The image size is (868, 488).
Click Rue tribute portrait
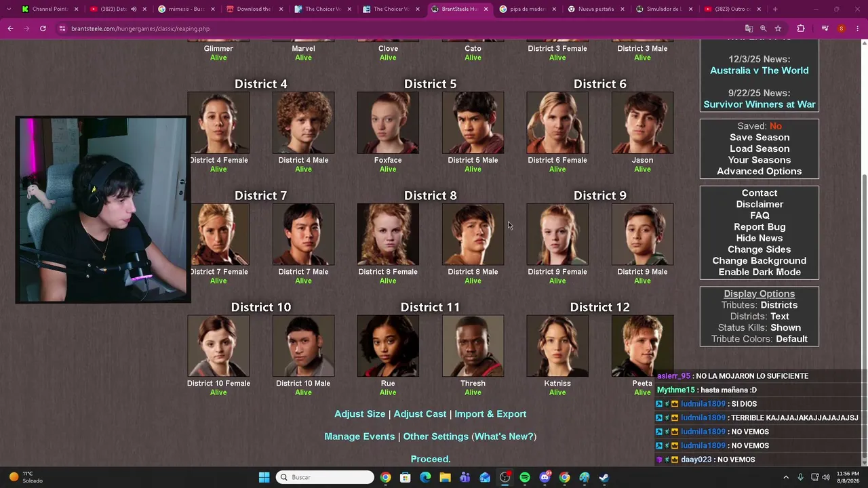[388, 346]
